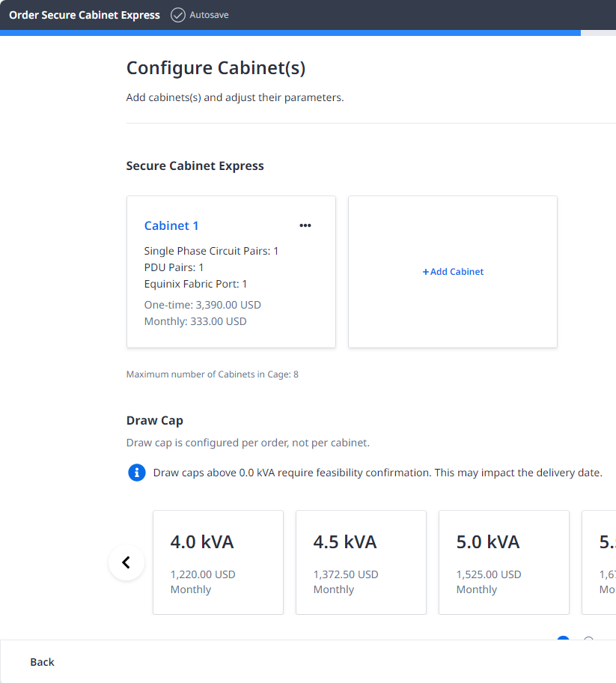
Task: Click the draw cap feasibility confirmation notice text
Action: pyautogui.click(x=378, y=473)
